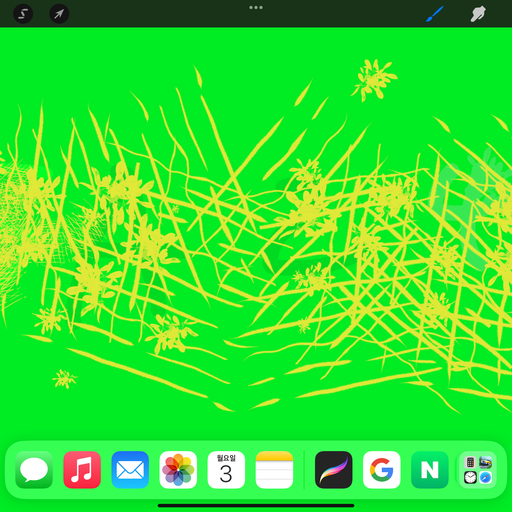Open the Photos app
The width and height of the screenshot is (512, 512).
(x=178, y=470)
